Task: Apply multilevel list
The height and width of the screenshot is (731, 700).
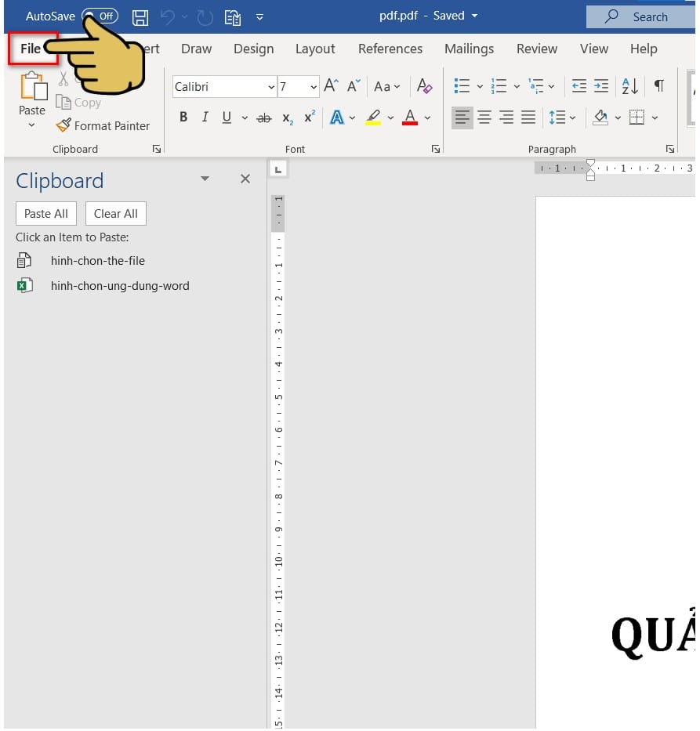Action: (x=536, y=85)
